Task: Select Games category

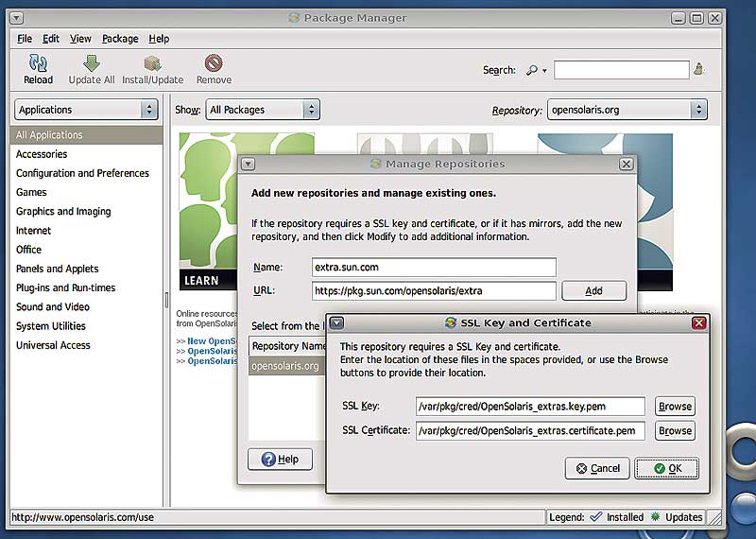Action: pyautogui.click(x=86, y=192)
